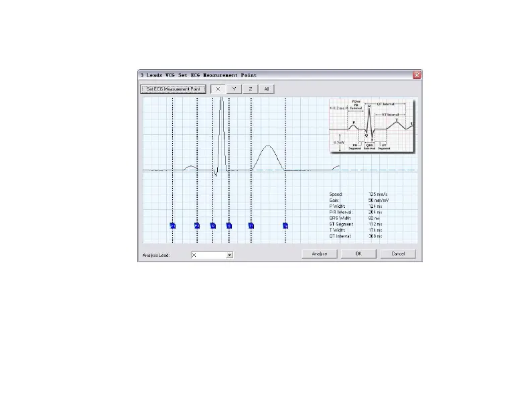Click the T wave peak on waveform
532x399 pixels.
point(269,146)
